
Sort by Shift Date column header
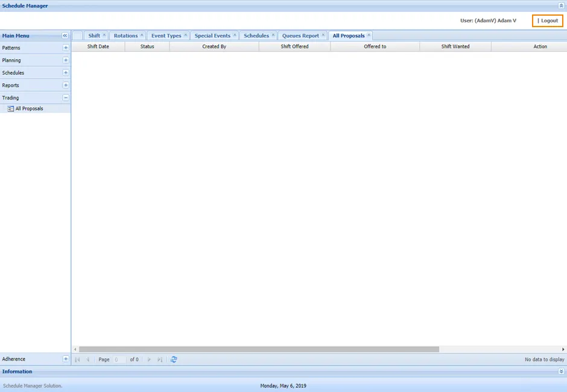pos(98,46)
